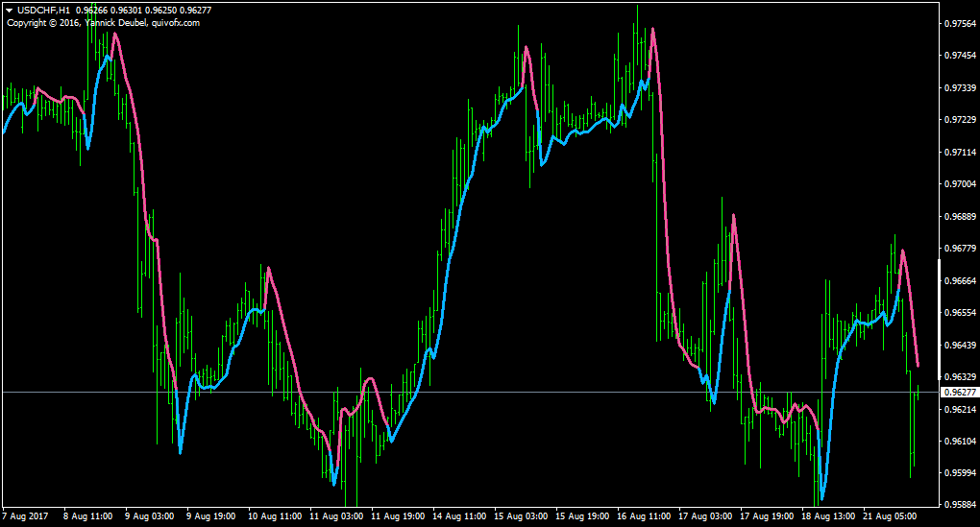Image resolution: width=980 pixels, height=527 pixels.
Task: Click the 10 Aug 11:00 time label
Action: (x=275, y=516)
